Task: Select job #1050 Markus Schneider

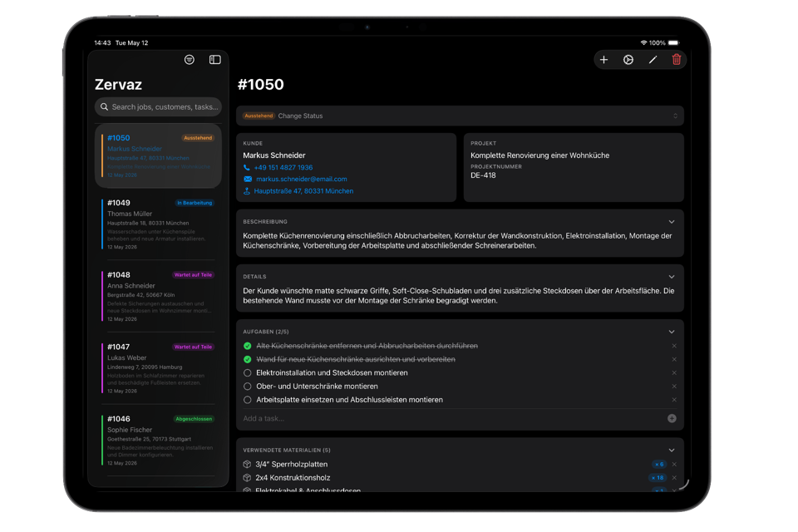Action: pos(158,155)
